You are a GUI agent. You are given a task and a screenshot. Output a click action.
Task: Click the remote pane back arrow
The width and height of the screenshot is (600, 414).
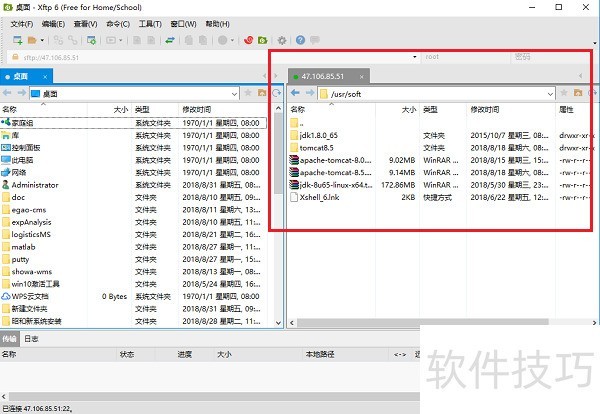pos(295,93)
